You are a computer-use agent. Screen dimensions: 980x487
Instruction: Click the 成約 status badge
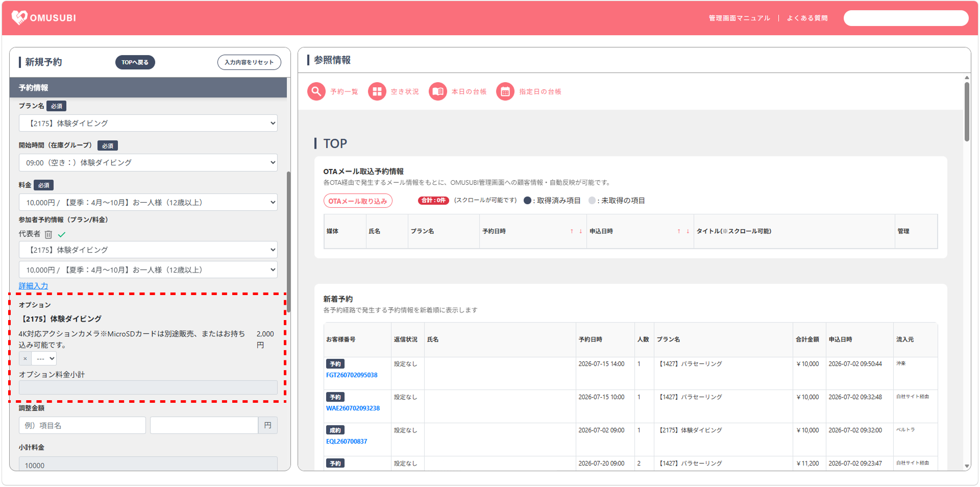(335, 430)
